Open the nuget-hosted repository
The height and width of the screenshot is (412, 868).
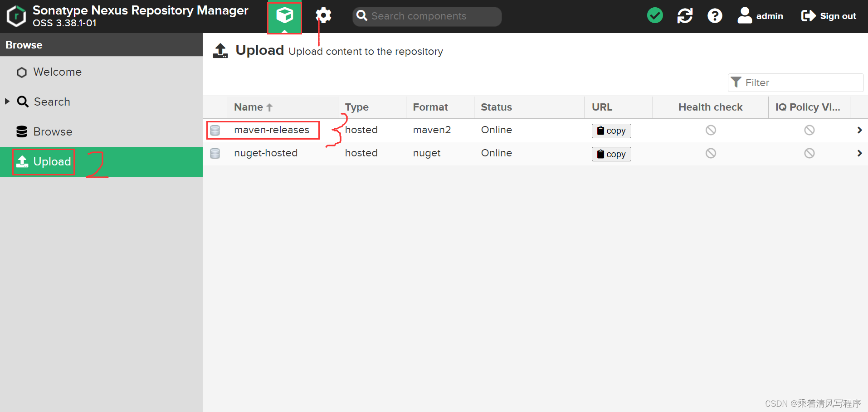[x=266, y=153]
